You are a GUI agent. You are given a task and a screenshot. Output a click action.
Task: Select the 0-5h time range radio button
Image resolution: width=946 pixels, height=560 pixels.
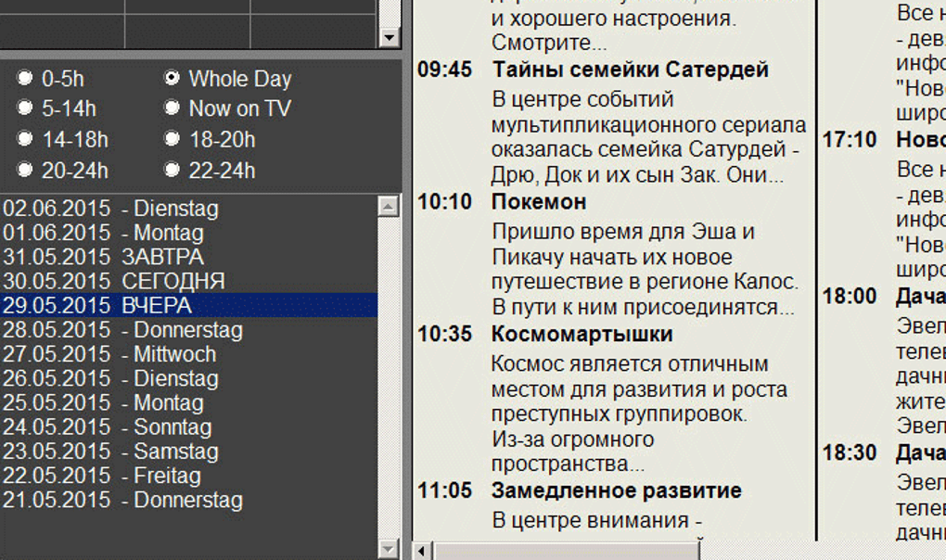pyautogui.click(x=25, y=79)
